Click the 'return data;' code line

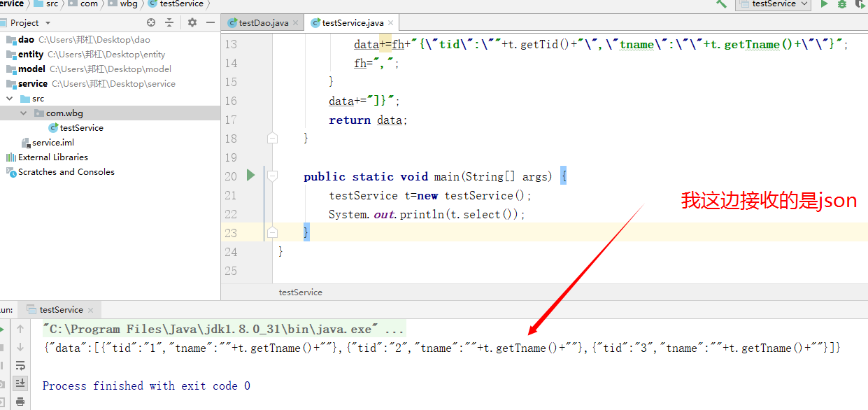(368, 120)
